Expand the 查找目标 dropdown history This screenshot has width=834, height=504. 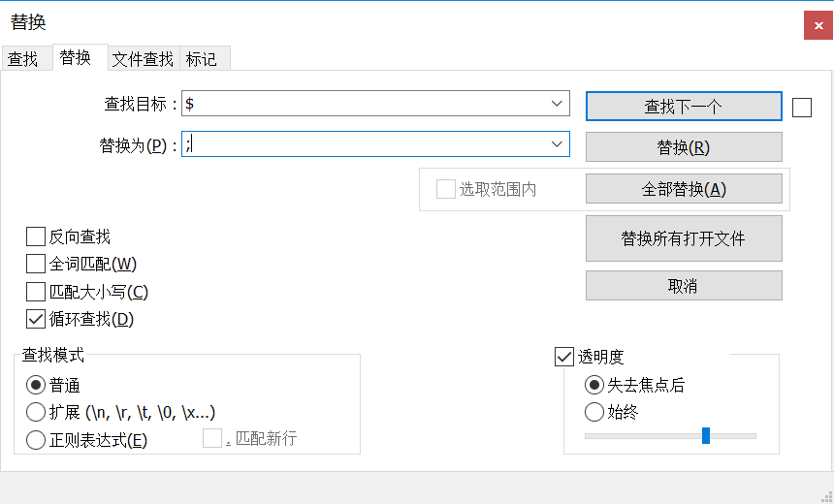(558, 104)
